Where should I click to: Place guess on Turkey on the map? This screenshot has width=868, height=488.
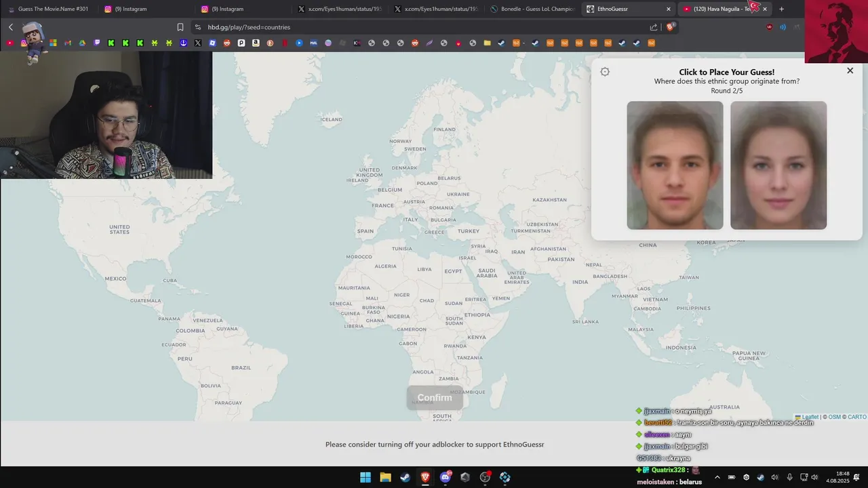click(468, 231)
